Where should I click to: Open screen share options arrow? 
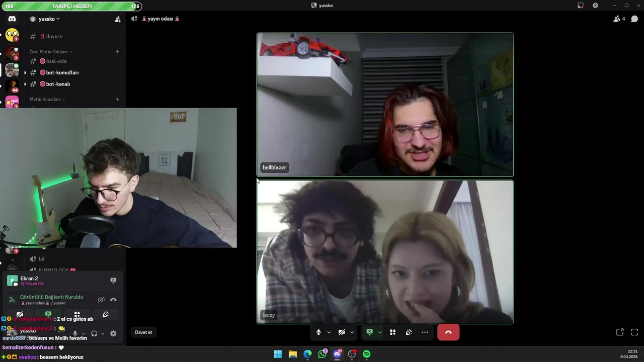(x=380, y=332)
